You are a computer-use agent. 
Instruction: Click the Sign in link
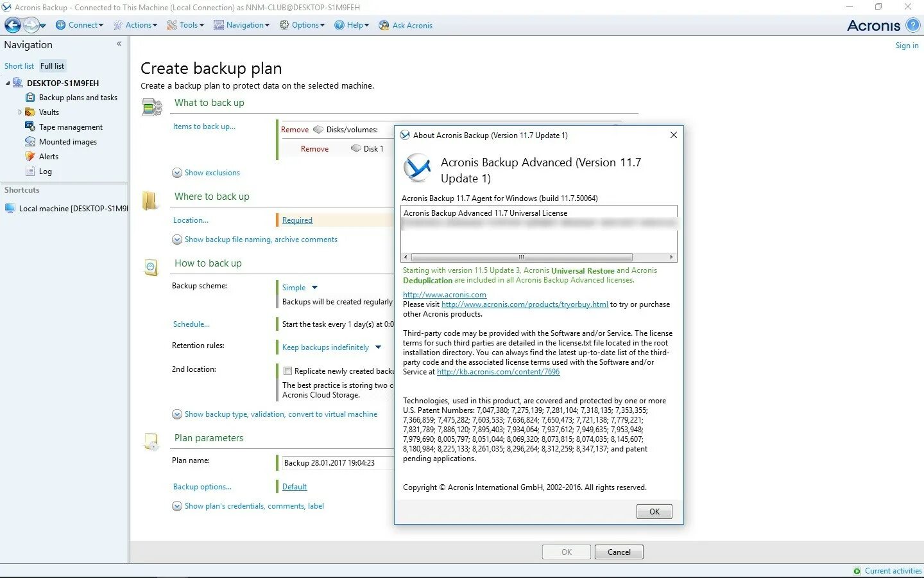pyautogui.click(x=907, y=46)
